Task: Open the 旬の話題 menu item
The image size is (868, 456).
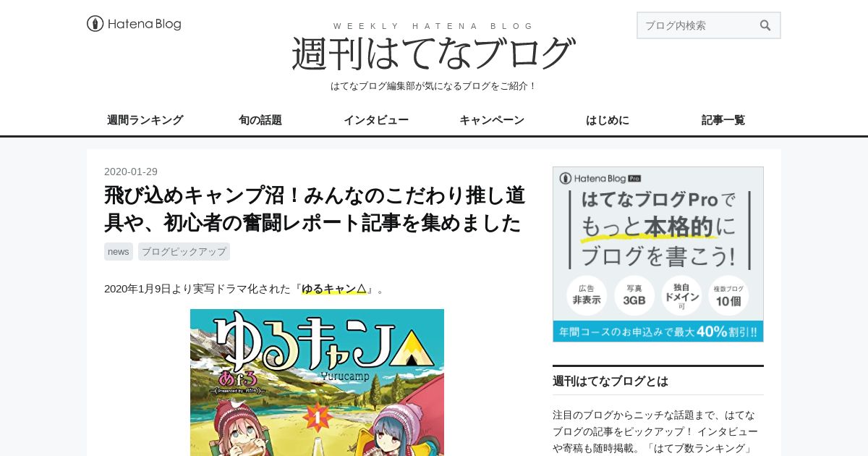Action: (x=260, y=120)
